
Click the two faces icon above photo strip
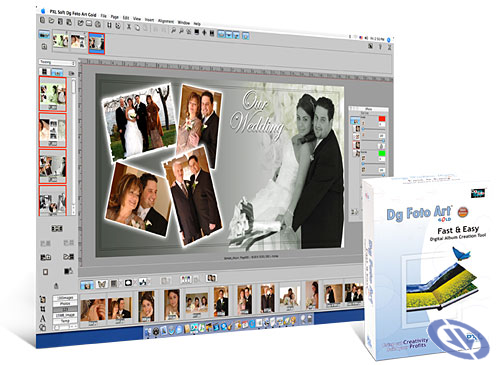click(211, 277)
